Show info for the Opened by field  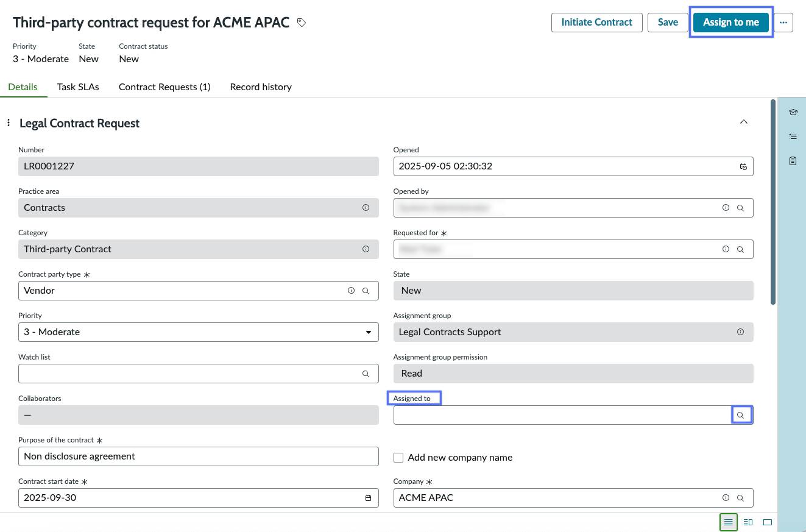click(x=726, y=208)
